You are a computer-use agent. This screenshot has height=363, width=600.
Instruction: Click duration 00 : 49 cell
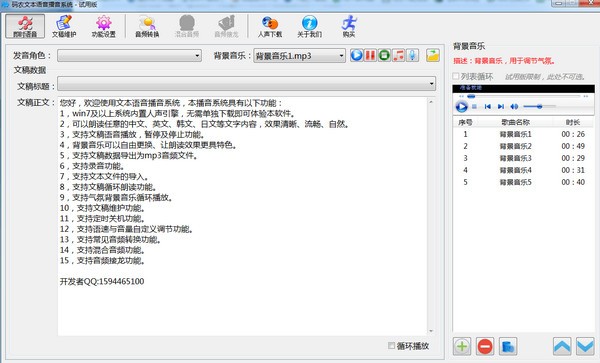[x=573, y=146]
